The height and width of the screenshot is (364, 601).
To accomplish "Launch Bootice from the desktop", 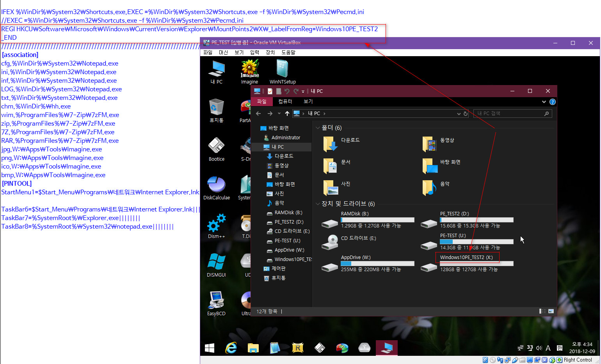I will pyautogui.click(x=217, y=149).
